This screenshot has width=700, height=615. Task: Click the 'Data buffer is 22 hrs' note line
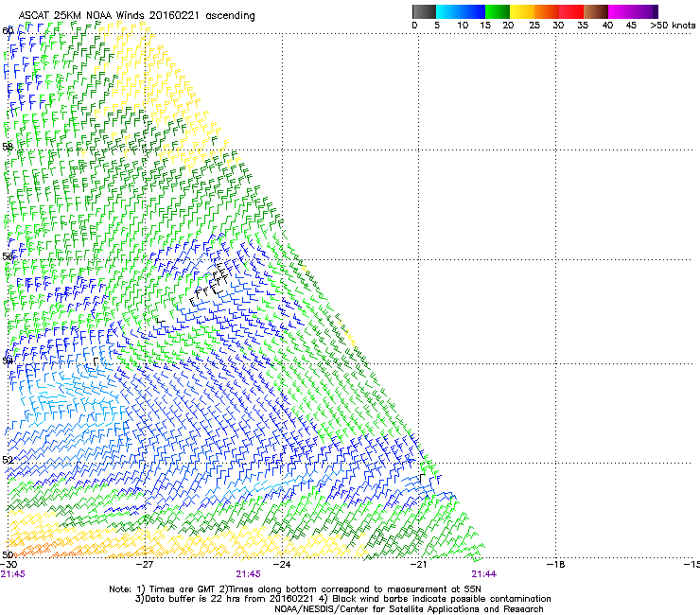(342, 599)
